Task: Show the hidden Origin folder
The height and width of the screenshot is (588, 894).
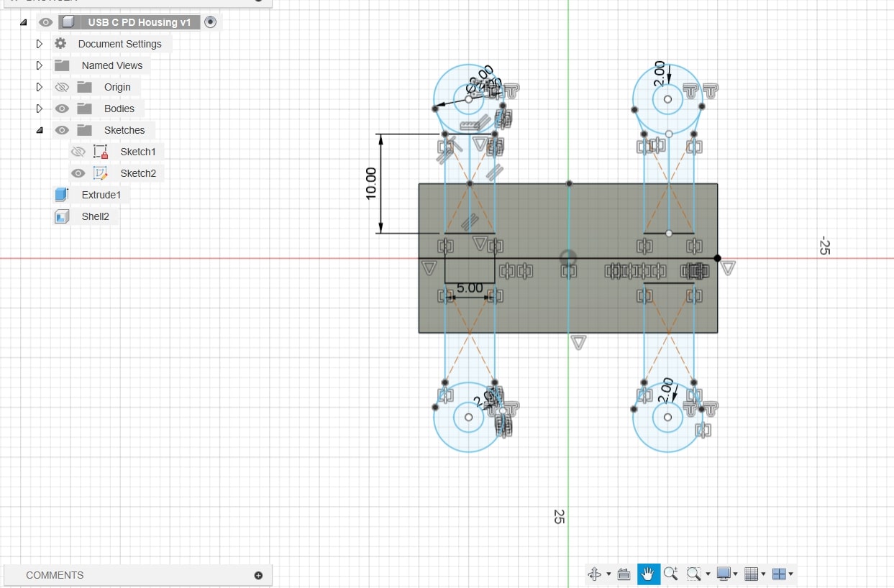Action: (x=62, y=87)
